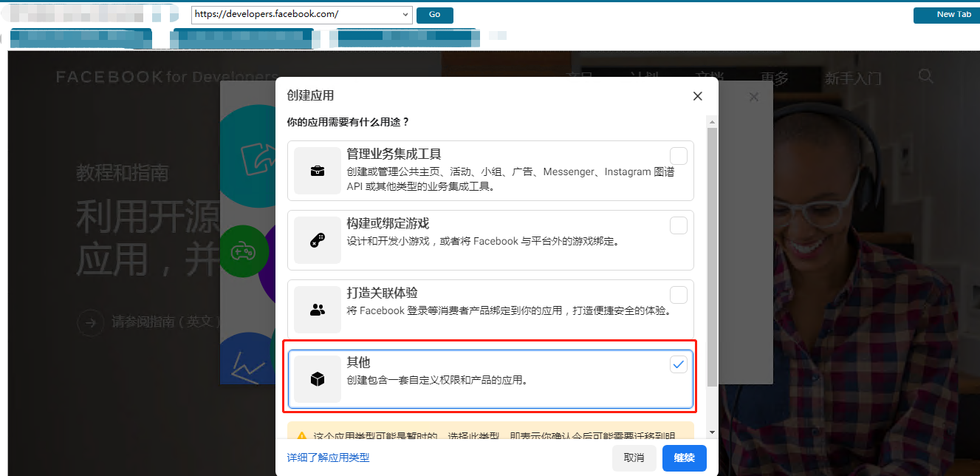Check the 管理业务集成工具 checkbox
980x476 pixels.
(678, 156)
